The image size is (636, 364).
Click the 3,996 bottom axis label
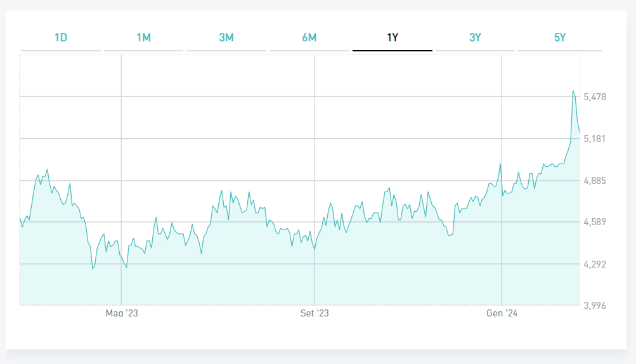coord(595,306)
